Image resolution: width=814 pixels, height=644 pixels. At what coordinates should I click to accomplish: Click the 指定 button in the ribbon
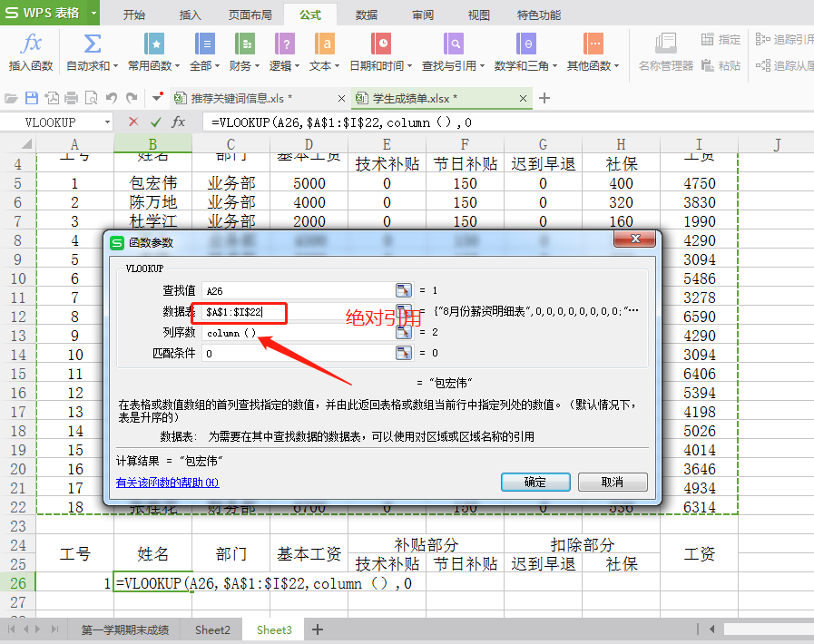click(721, 39)
